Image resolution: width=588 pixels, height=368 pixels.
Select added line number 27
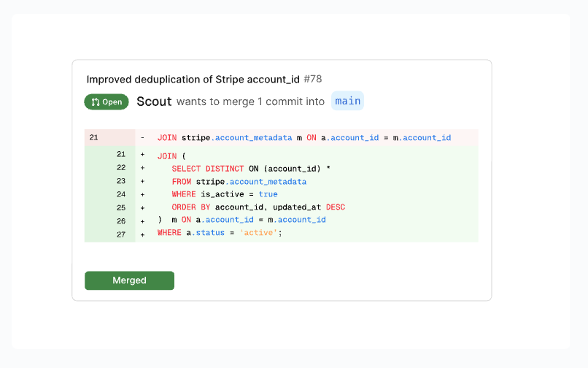coord(121,234)
